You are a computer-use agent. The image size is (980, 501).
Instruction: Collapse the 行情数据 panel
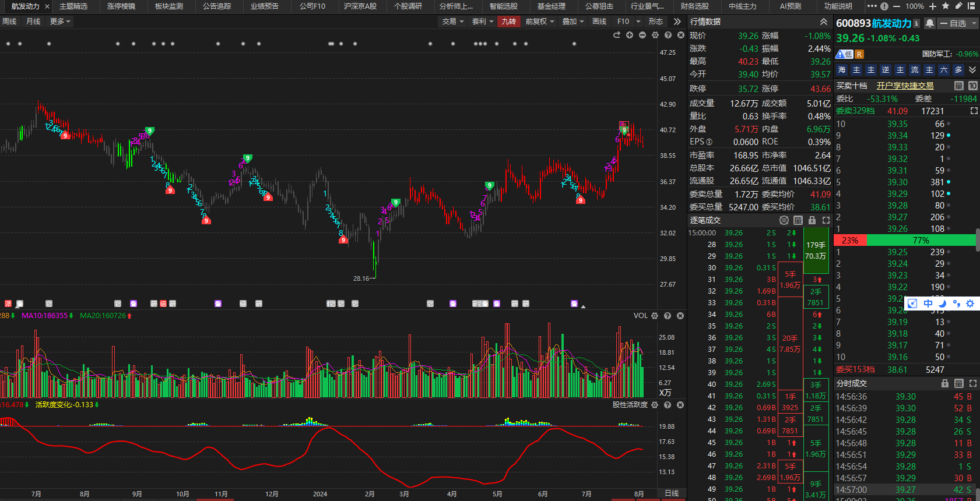(x=824, y=22)
